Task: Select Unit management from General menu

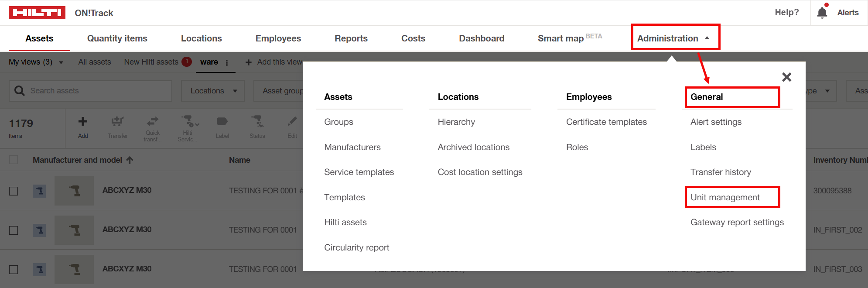Action: (725, 197)
